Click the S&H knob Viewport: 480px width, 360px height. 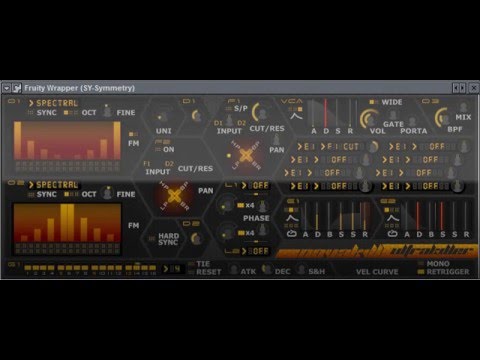(301, 269)
